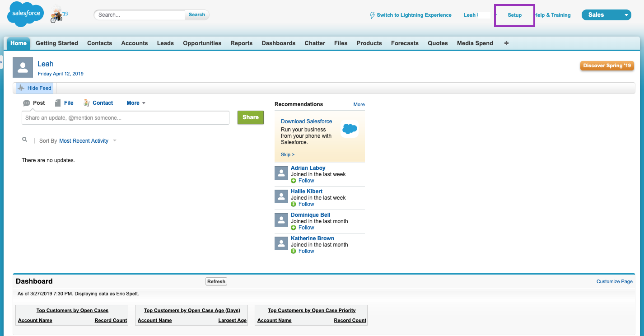Viewport: 644px width, 336px height.
Task: Select the Post publisher tab
Action: point(34,103)
